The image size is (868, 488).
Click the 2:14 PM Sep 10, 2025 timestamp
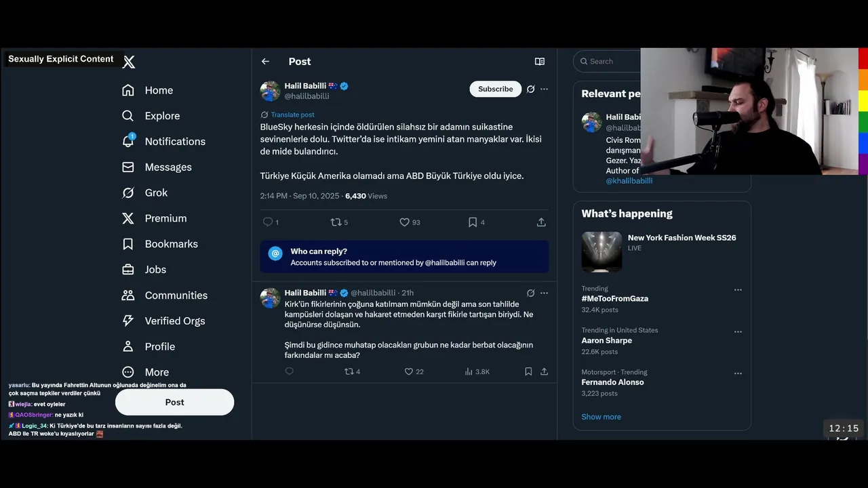tap(300, 196)
